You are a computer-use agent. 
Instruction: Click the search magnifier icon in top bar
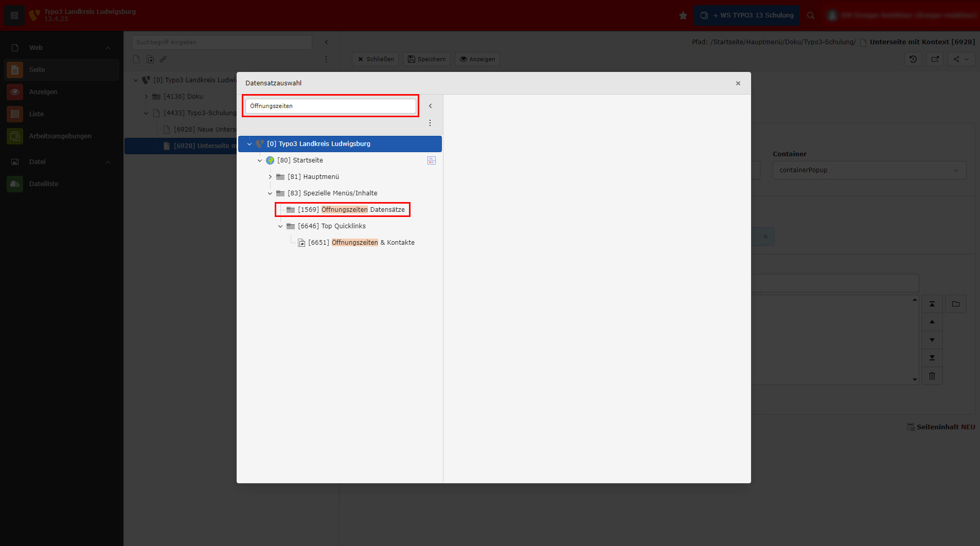[x=811, y=15]
